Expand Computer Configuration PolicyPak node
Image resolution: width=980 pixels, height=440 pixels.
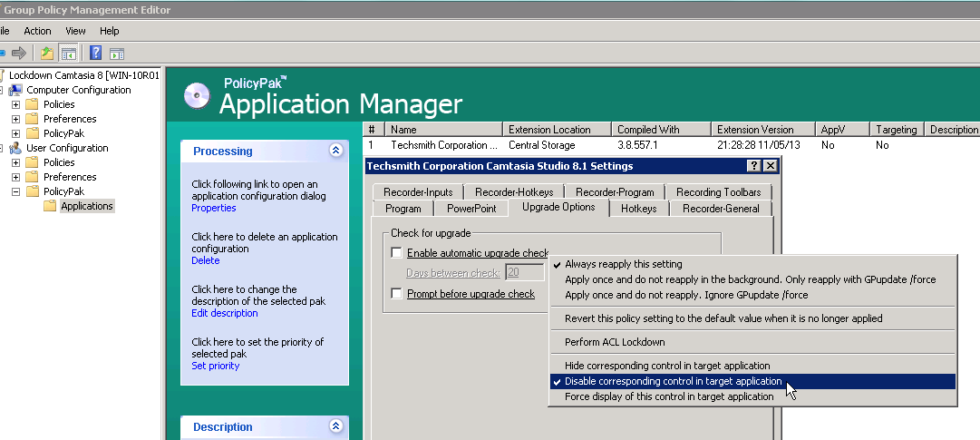click(15, 133)
